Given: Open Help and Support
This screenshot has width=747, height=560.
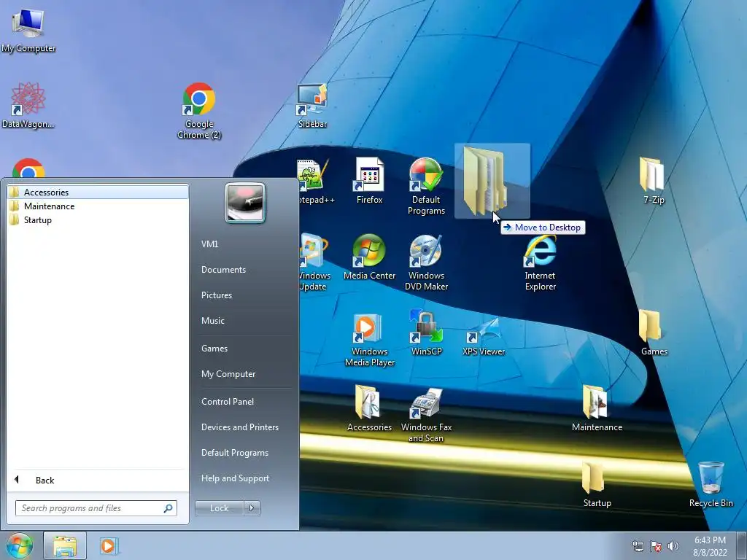Looking at the screenshot, I should click(x=235, y=478).
